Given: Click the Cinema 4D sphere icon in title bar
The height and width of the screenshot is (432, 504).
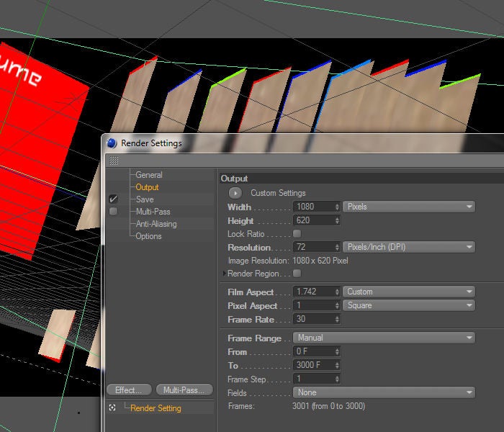Looking at the screenshot, I should pos(112,143).
